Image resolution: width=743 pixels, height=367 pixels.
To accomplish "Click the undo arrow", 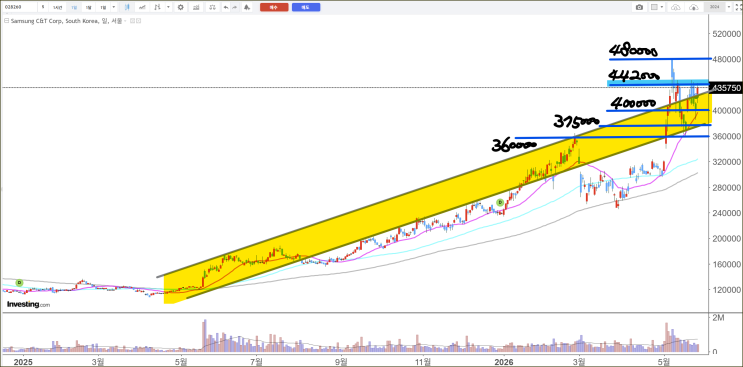I will pos(226,7).
